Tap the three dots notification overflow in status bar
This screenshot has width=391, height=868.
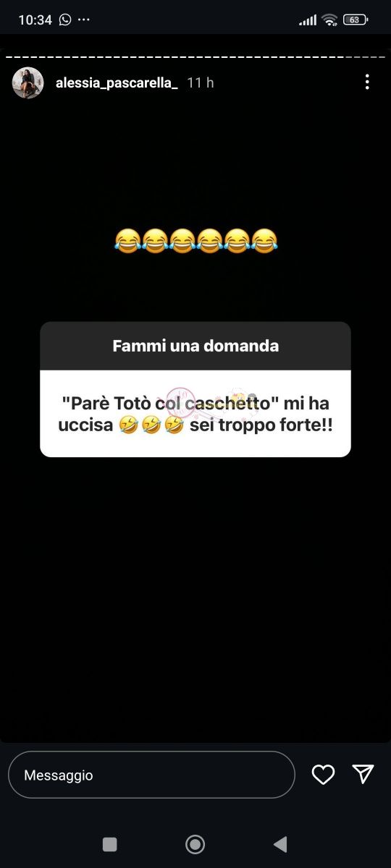[x=84, y=20]
